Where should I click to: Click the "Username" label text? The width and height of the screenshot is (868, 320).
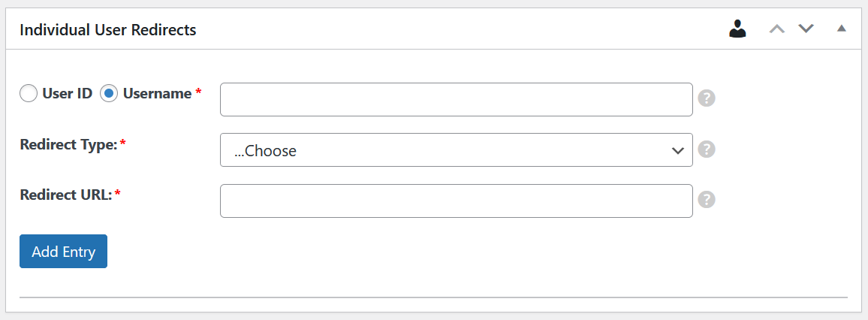pyautogui.click(x=157, y=94)
